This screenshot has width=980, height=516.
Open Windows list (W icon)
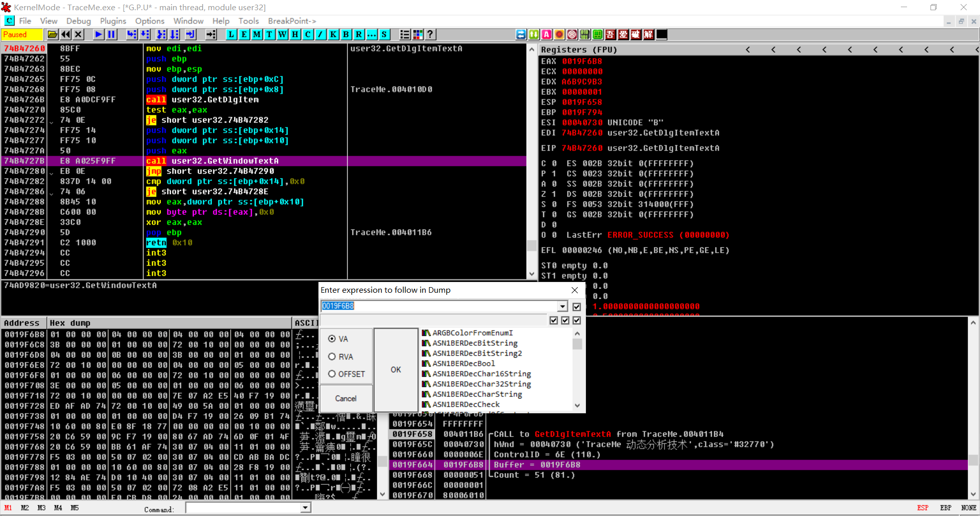point(283,34)
